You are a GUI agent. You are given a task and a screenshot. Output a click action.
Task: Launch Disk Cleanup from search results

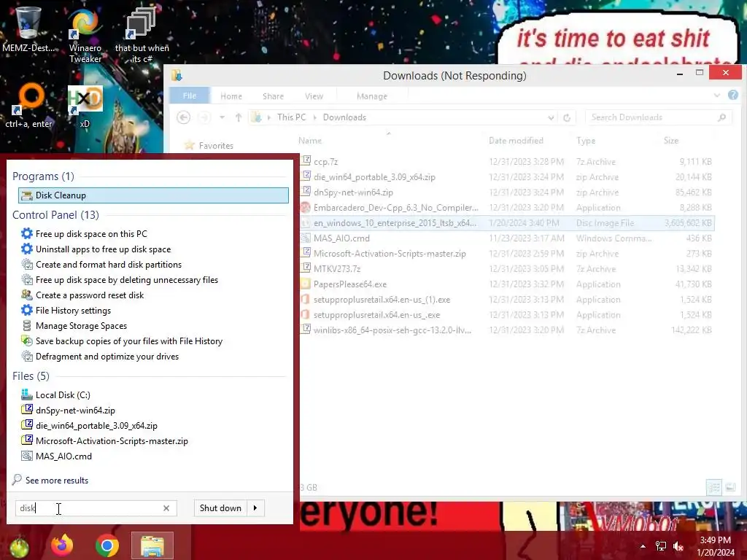coord(153,195)
